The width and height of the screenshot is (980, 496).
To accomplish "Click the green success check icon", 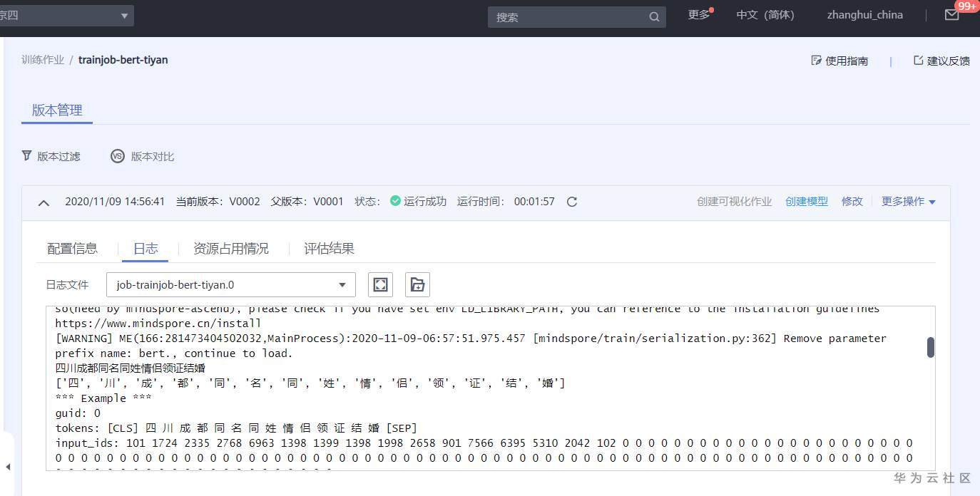I will click(x=395, y=202).
